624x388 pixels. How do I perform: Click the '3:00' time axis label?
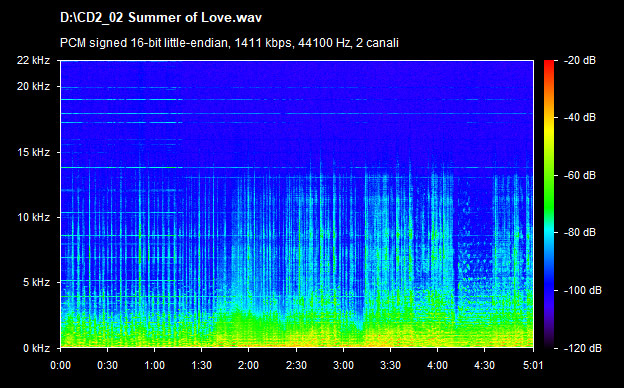point(343,365)
